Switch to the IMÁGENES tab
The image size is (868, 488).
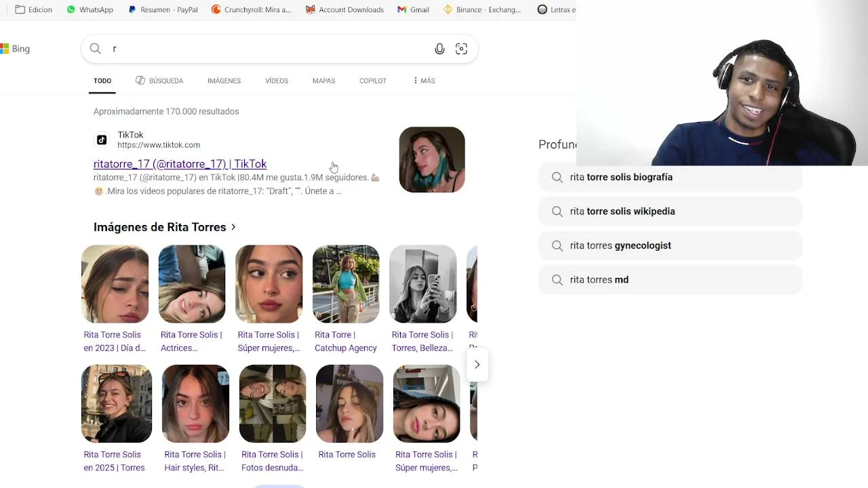pos(224,81)
